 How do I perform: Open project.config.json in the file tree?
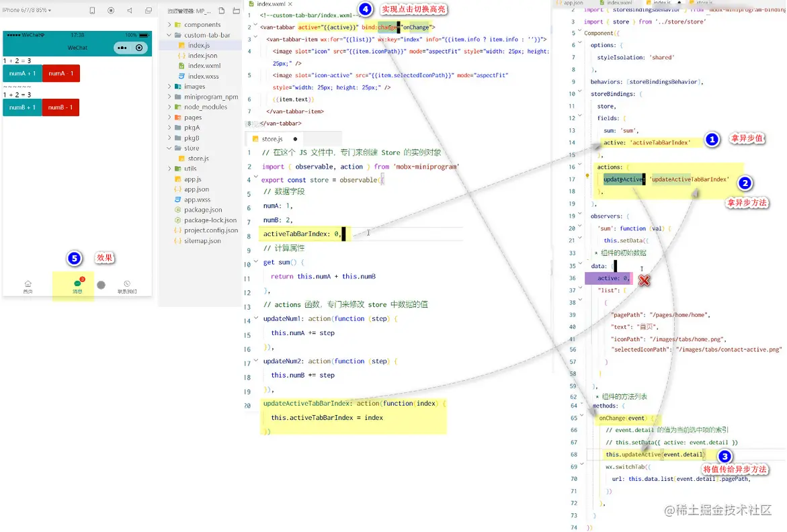[x=211, y=230]
